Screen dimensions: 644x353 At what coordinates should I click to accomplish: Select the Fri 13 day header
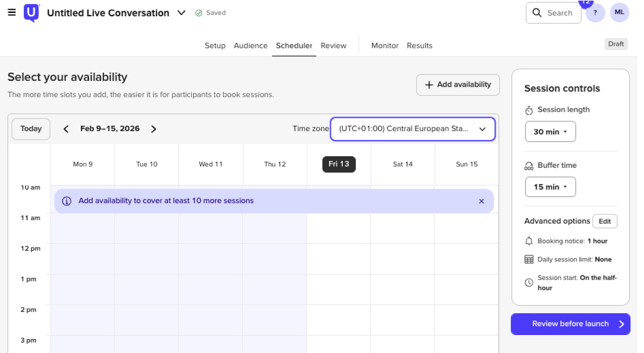click(339, 164)
